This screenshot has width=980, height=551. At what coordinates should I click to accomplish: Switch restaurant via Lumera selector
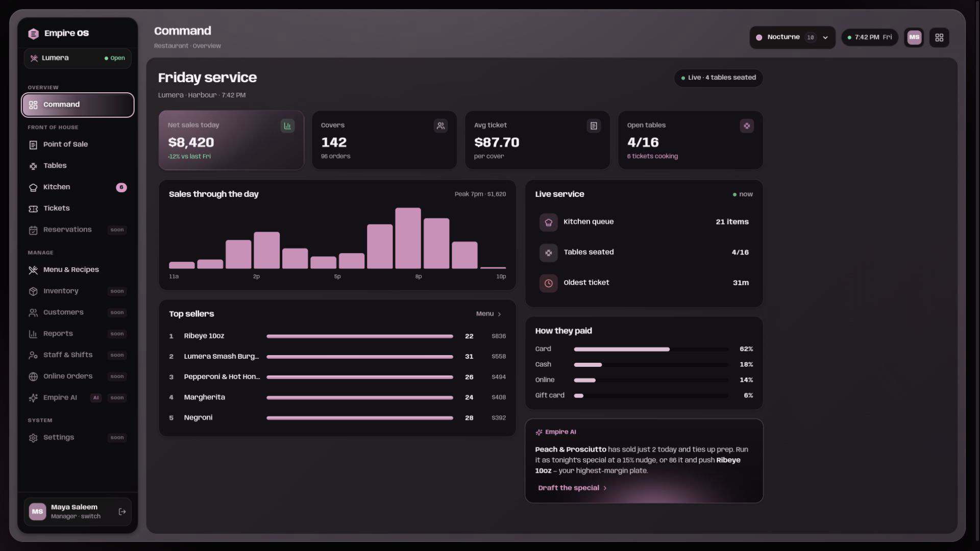[x=78, y=58]
